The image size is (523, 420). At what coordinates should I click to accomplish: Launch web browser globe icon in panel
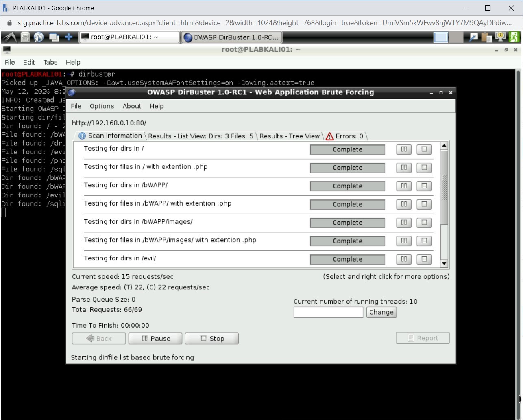coord(39,37)
